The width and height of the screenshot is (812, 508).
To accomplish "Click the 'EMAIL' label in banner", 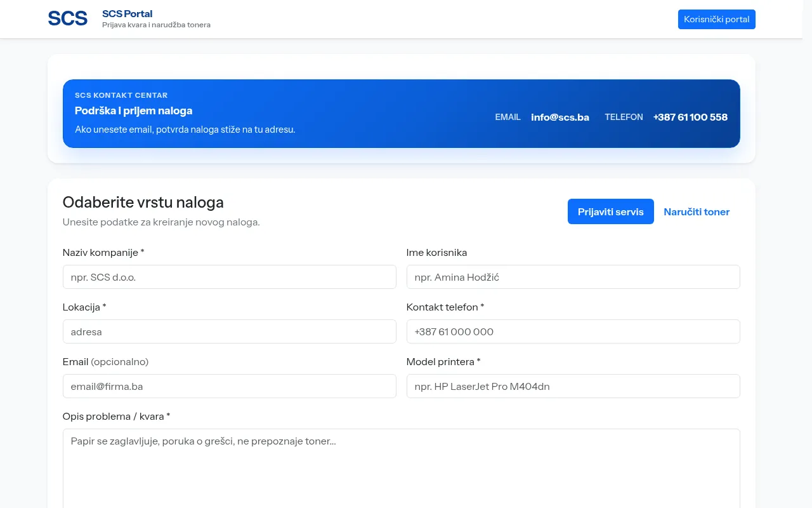I will [507, 117].
